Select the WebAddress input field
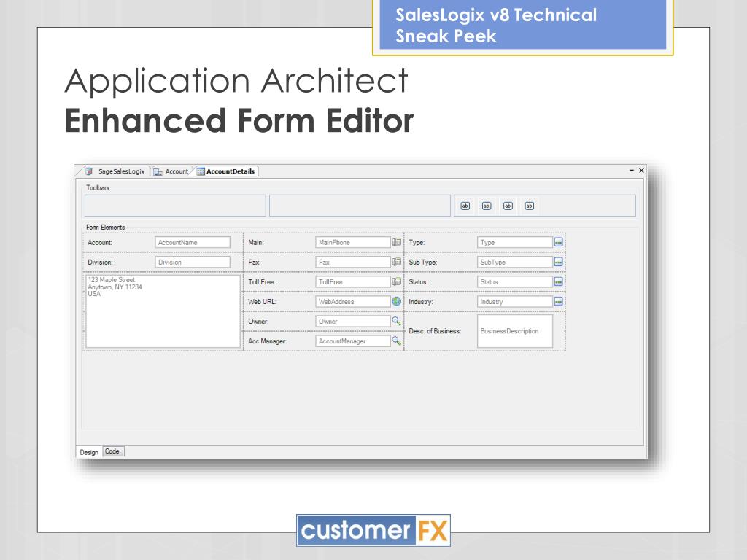Image resolution: width=747 pixels, height=560 pixels. click(353, 301)
